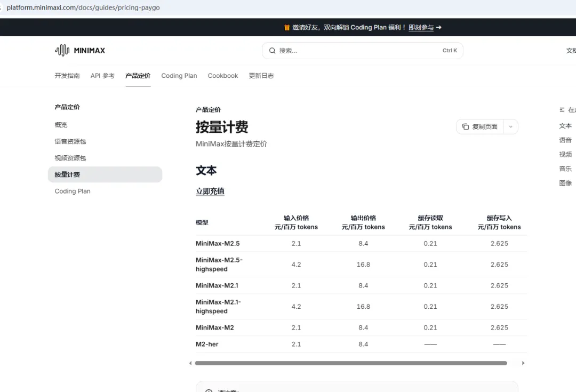Click the 产品定价 breadcrumb above the heading
576x392 pixels.
pos(209,110)
